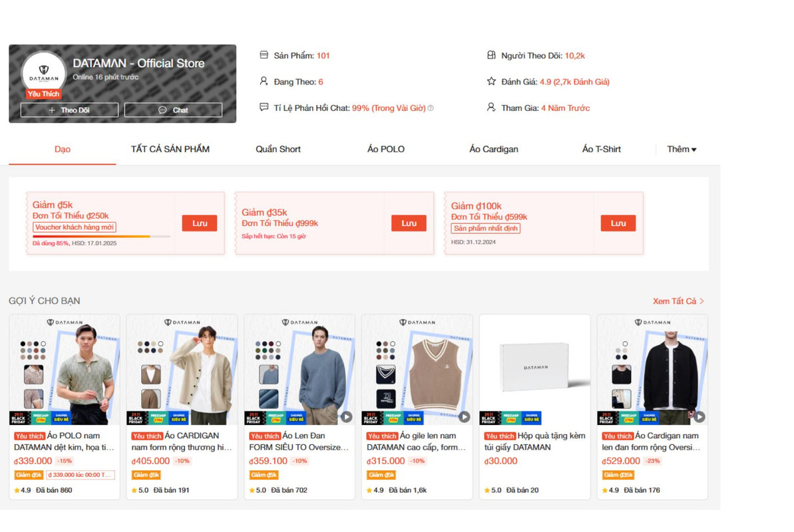Click the Sản Phẩm count 101

tap(323, 56)
